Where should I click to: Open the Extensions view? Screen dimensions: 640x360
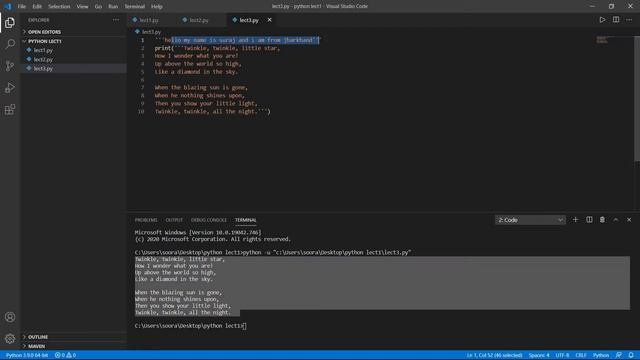click(10, 109)
